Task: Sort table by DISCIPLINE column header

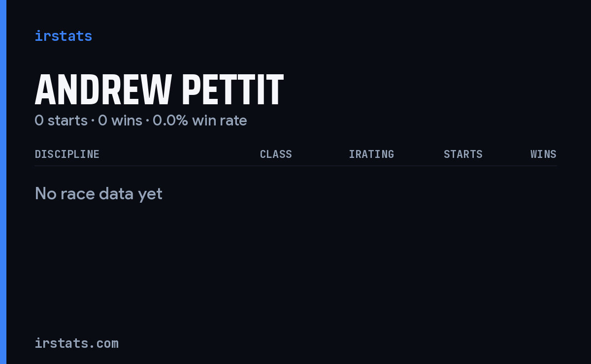Action: 67,154
